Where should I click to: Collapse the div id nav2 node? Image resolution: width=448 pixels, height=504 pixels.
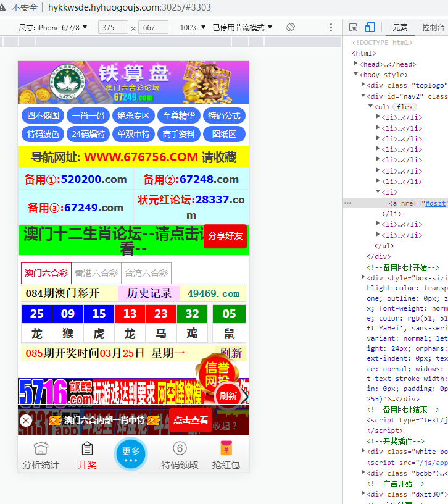click(x=363, y=96)
